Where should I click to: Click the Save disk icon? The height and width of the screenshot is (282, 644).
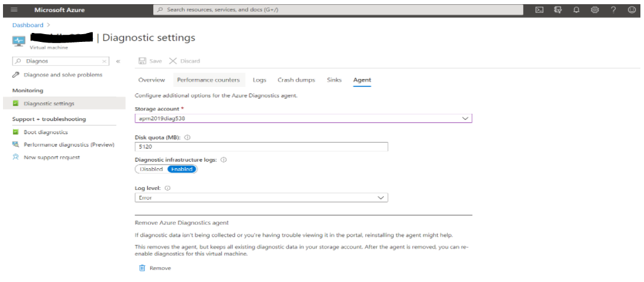tap(142, 61)
